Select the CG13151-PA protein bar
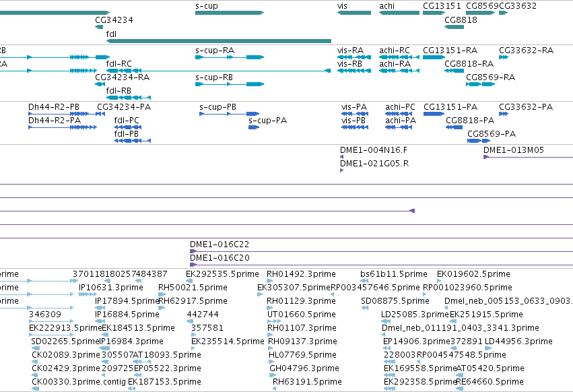The width and height of the screenshot is (573, 392). pyautogui.click(x=434, y=114)
